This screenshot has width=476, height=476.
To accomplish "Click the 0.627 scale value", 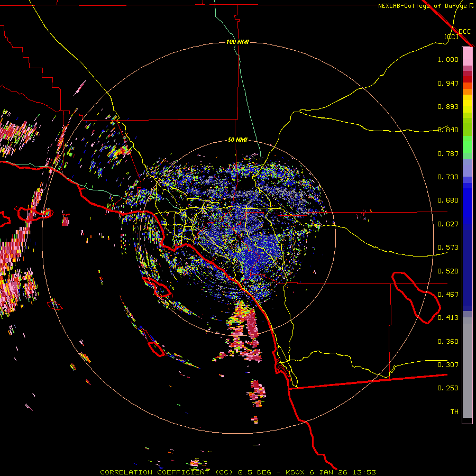I will pyautogui.click(x=448, y=224).
